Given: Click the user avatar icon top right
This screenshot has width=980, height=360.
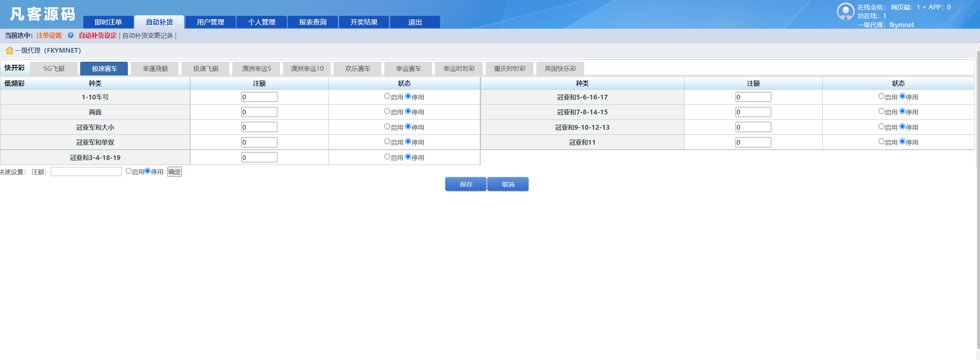Looking at the screenshot, I should point(847,11).
